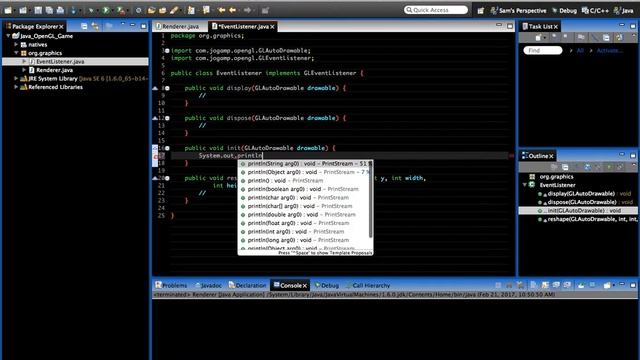Select println(String arg0) suggestion
The height and width of the screenshot is (360, 640).
point(304,164)
